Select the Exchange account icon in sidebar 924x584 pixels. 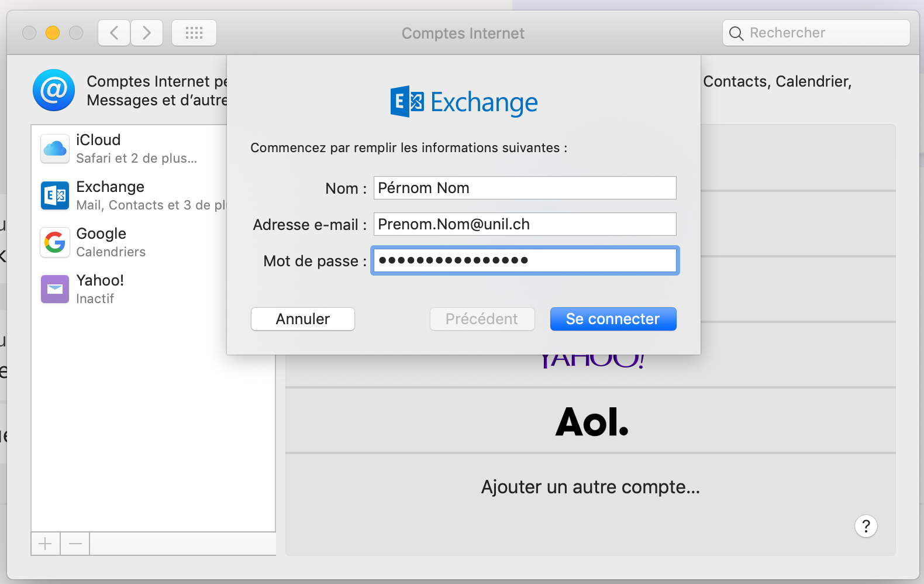click(x=55, y=195)
